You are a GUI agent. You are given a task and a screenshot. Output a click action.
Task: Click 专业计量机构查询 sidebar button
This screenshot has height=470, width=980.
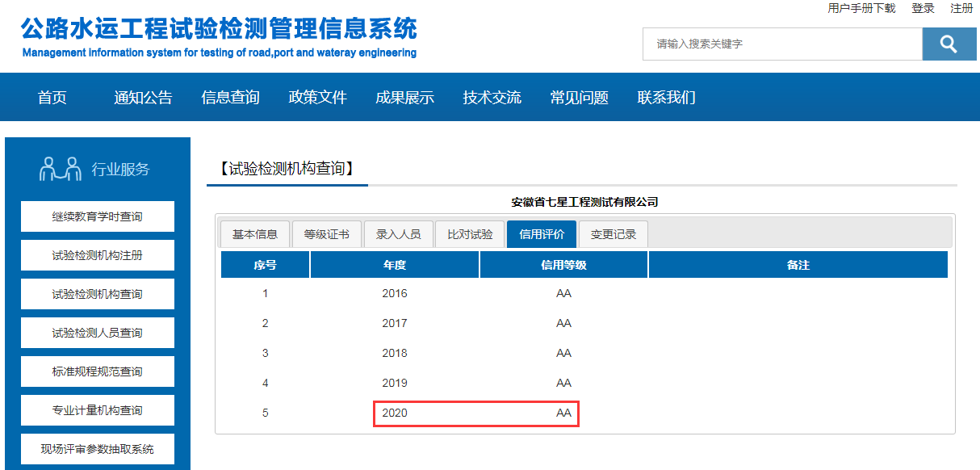coord(97,410)
